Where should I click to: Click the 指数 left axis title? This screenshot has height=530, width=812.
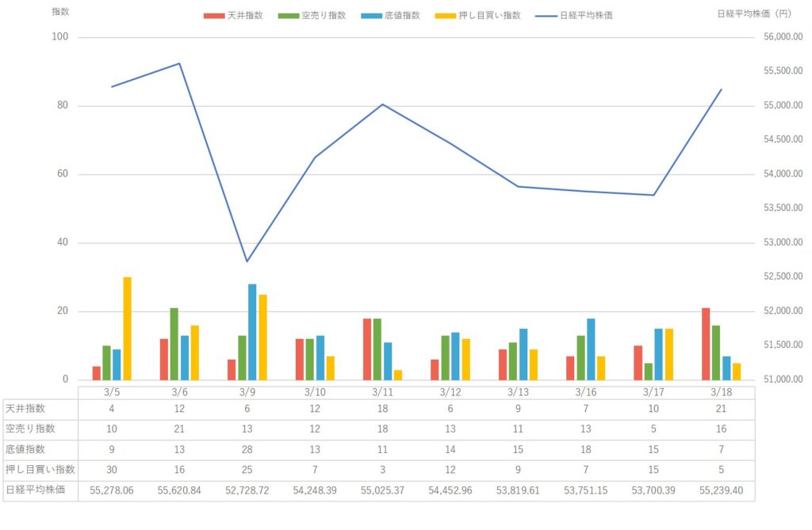tap(60, 13)
